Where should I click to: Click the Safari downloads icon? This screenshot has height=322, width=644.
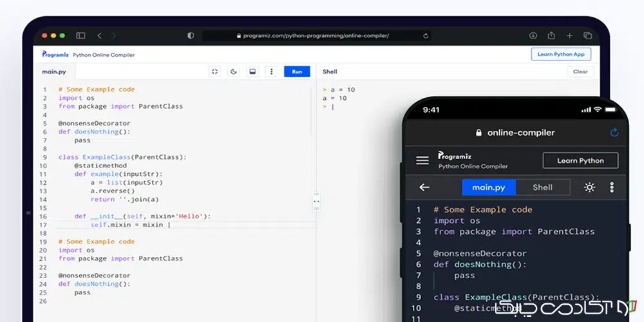pyautogui.click(x=533, y=36)
